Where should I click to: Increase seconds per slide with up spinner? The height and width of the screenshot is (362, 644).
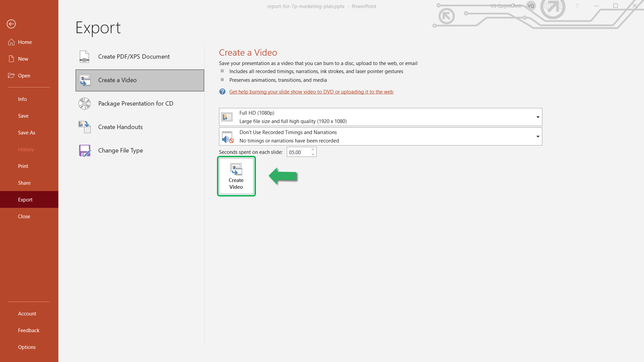pos(313,149)
